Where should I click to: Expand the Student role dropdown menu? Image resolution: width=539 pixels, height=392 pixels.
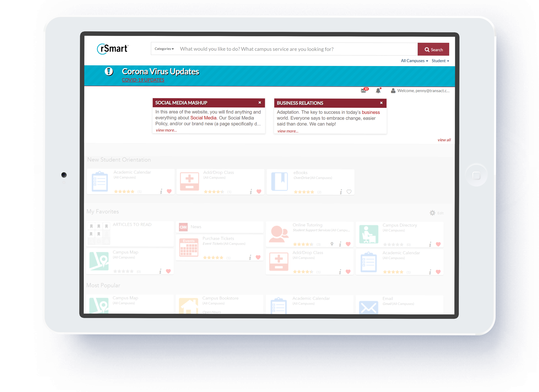pyautogui.click(x=439, y=61)
